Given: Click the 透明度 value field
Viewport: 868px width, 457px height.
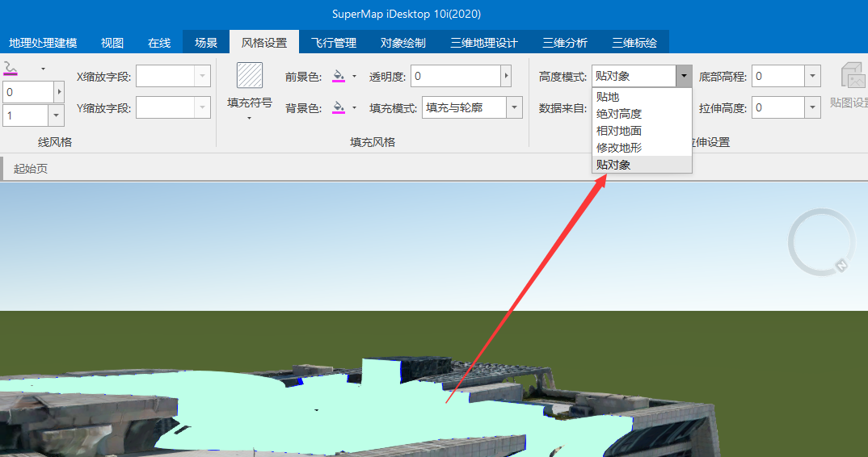Looking at the screenshot, I should 456,77.
